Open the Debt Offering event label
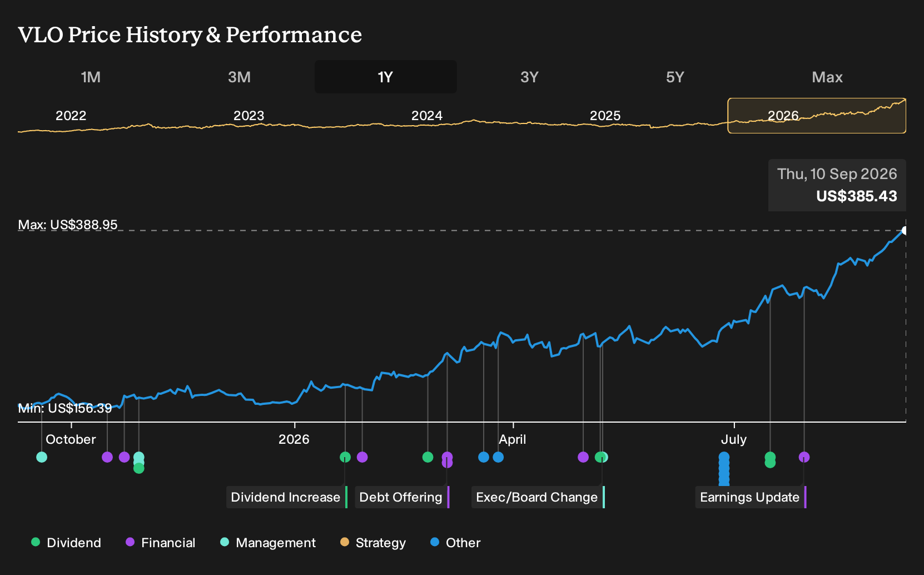The height and width of the screenshot is (575, 924). click(x=401, y=497)
